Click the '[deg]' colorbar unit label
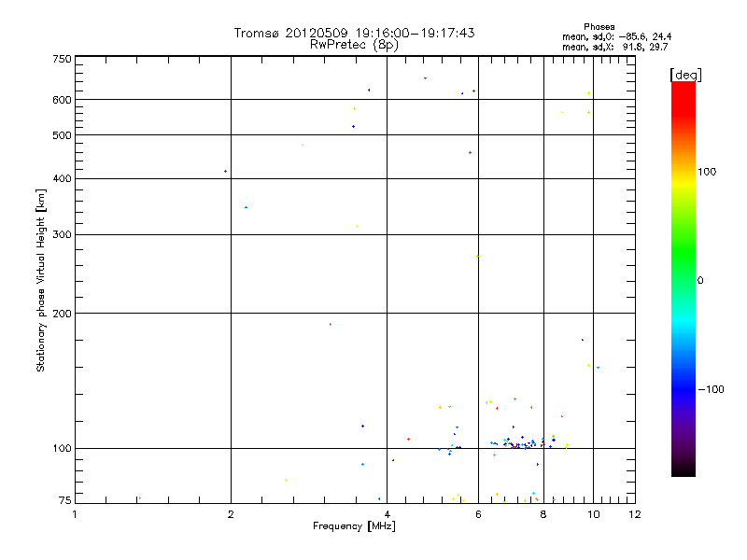This screenshot has height=560, width=747. pyautogui.click(x=685, y=75)
